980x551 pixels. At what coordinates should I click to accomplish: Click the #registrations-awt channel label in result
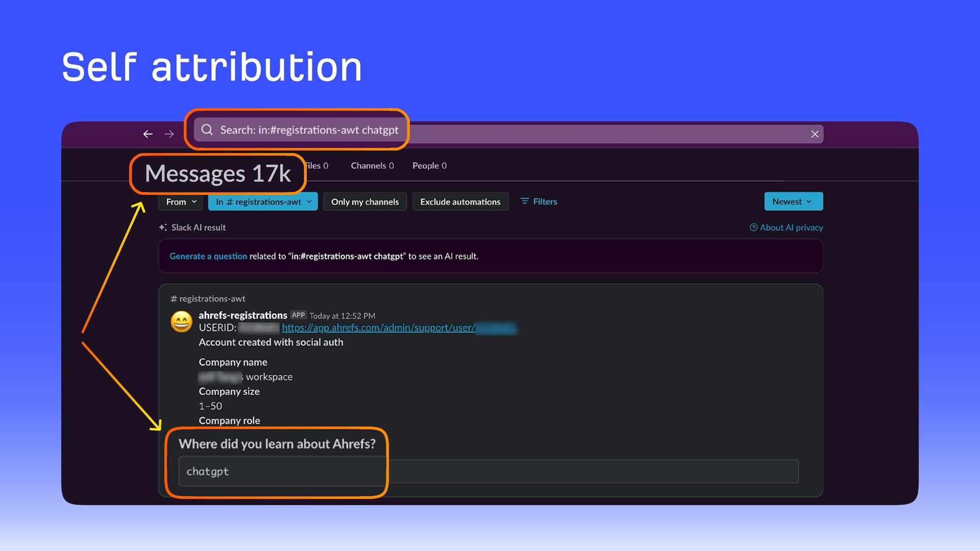208,298
